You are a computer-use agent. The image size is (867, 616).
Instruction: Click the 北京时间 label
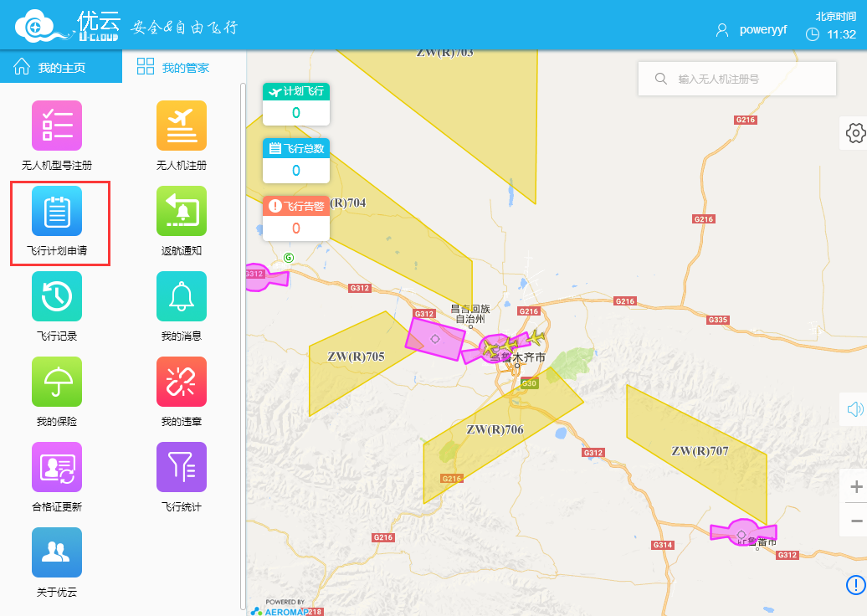(835, 16)
